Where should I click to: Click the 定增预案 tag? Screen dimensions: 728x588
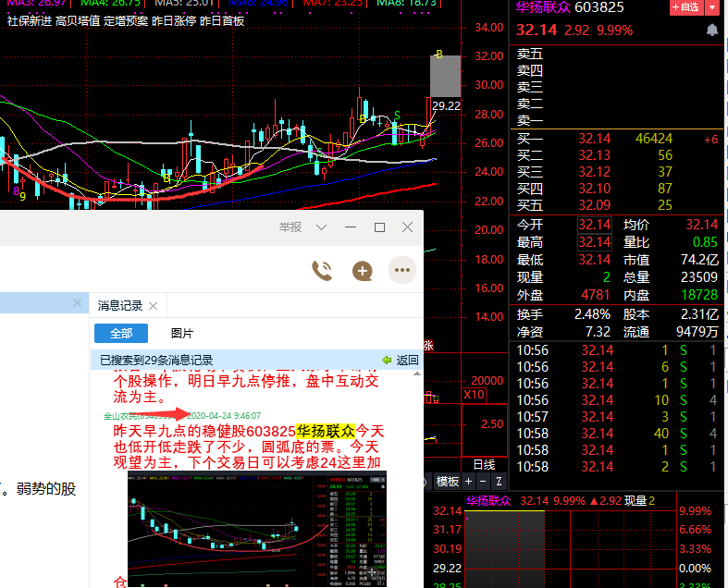126,21
